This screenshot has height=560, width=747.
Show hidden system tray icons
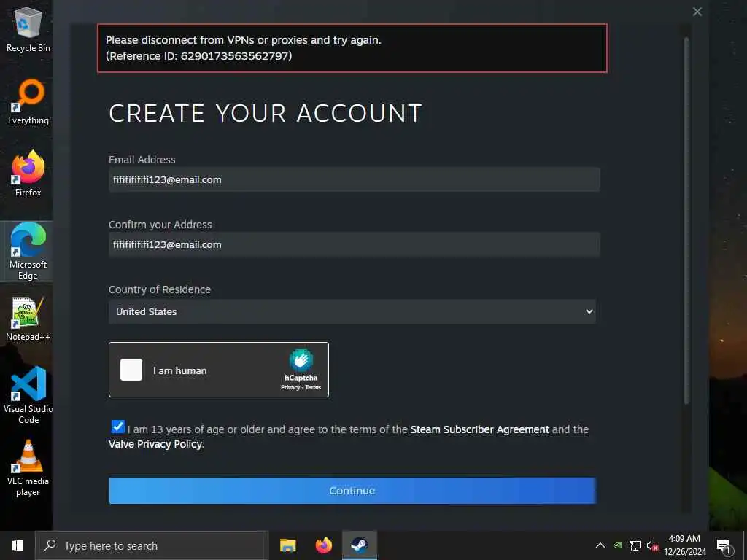pyautogui.click(x=600, y=545)
